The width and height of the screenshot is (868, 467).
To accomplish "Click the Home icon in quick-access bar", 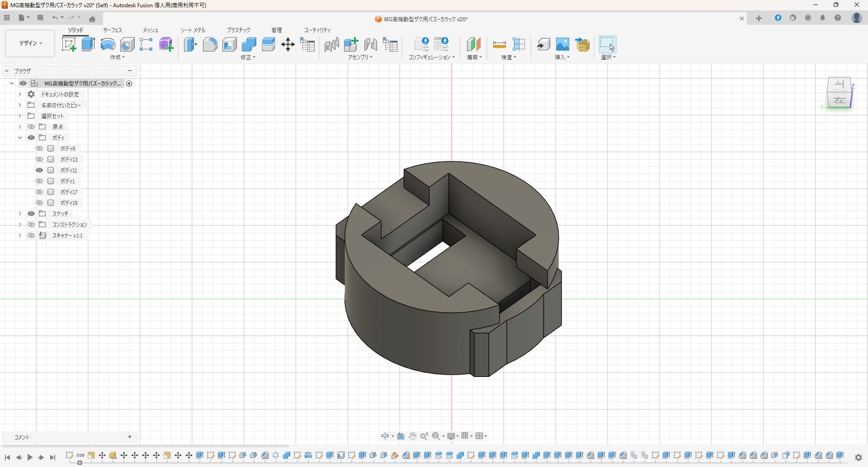I will [92, 19].
